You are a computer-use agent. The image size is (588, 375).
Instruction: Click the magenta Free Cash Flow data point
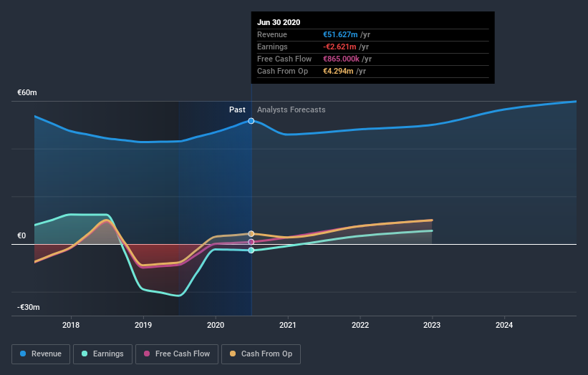(x=251, y=242)
